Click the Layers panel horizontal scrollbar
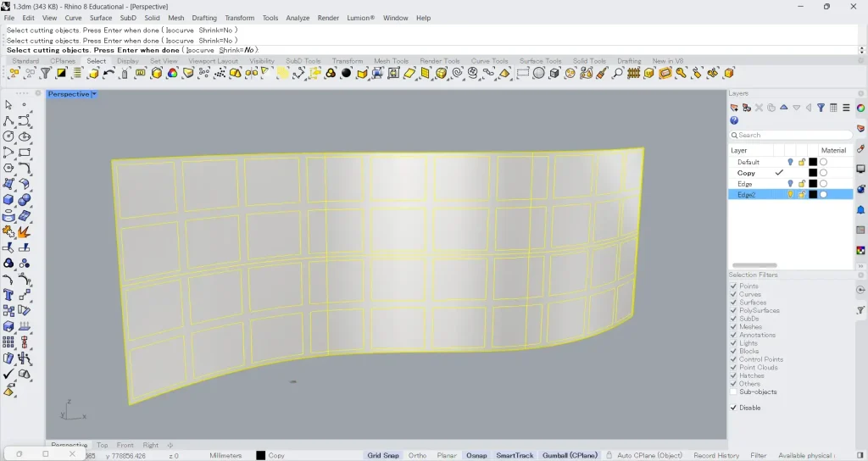Screen dimensions: 868x461 754,265
